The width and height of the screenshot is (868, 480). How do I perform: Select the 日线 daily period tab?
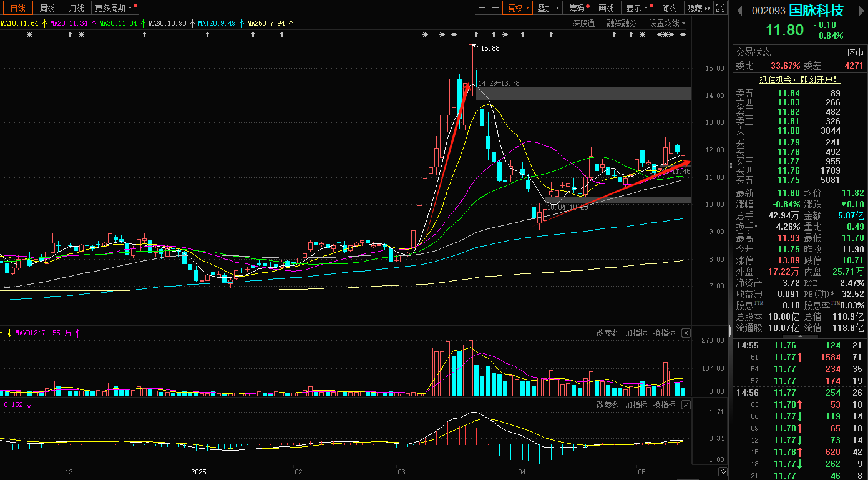[x=17, y=8]
